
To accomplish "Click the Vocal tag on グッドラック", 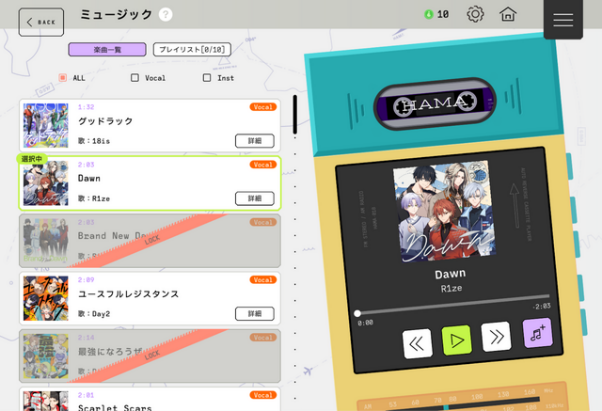I will [x=263, y=107].
